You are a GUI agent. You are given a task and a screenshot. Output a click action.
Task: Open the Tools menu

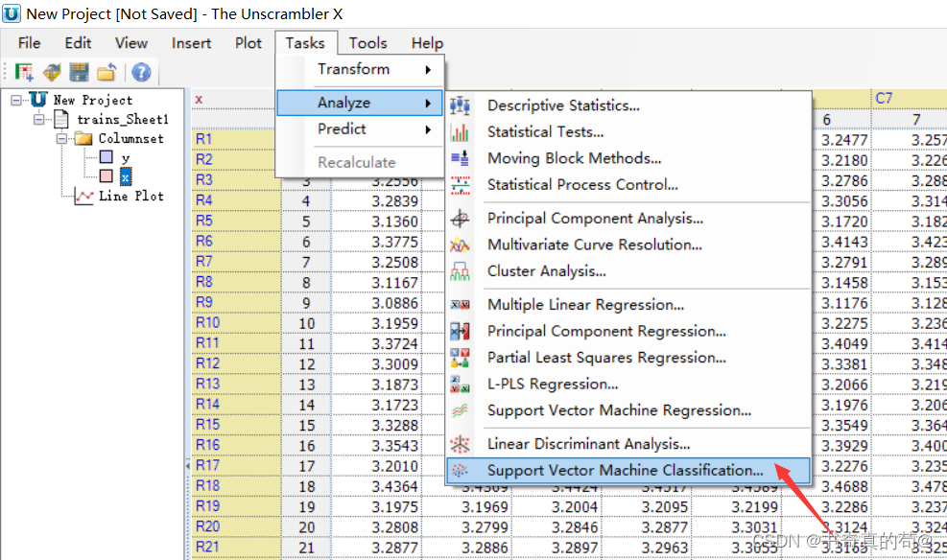(367, 43)
